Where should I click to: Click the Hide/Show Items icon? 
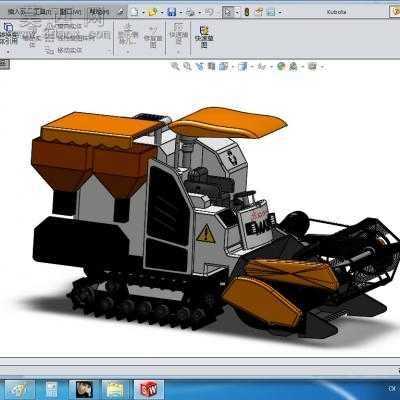point(262,66)
